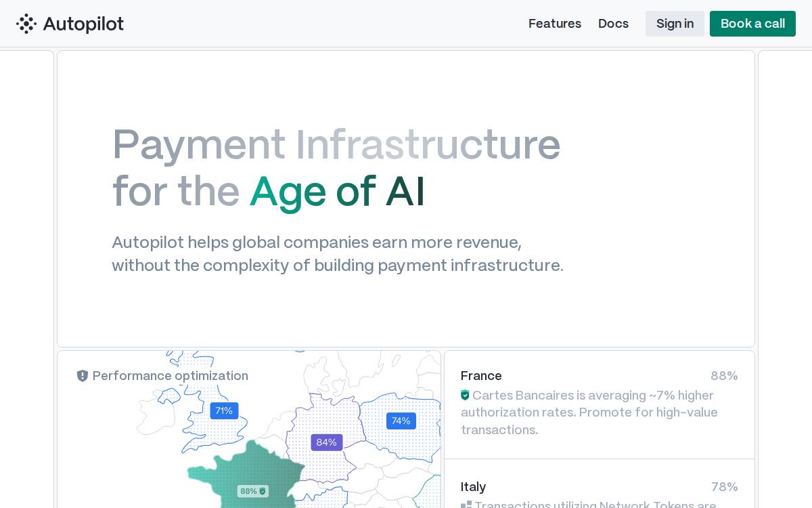Viewport: 812px width, 508px height.
Task: Click the Performance optimization shield icon
Action: 83,376
